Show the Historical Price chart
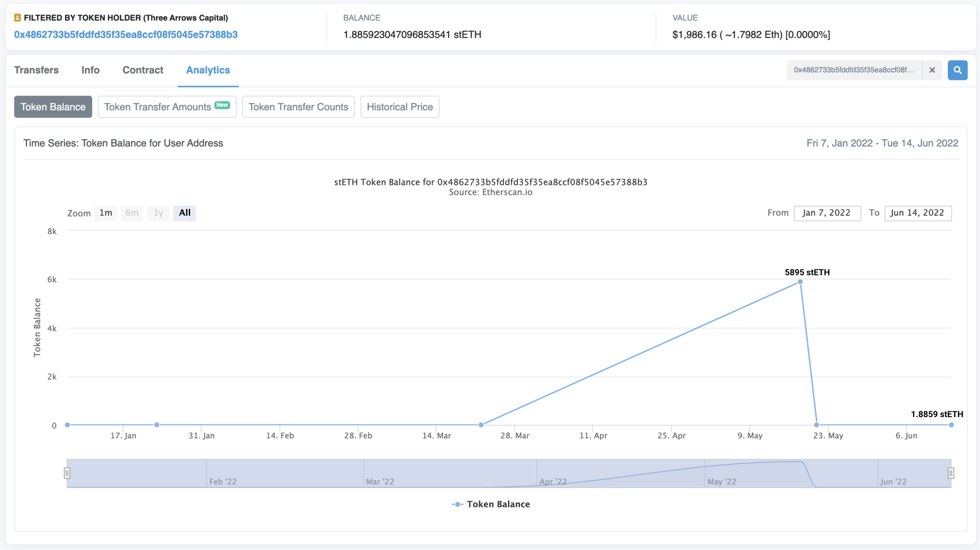This screenshot has height=550, width=980. (400, 107)
